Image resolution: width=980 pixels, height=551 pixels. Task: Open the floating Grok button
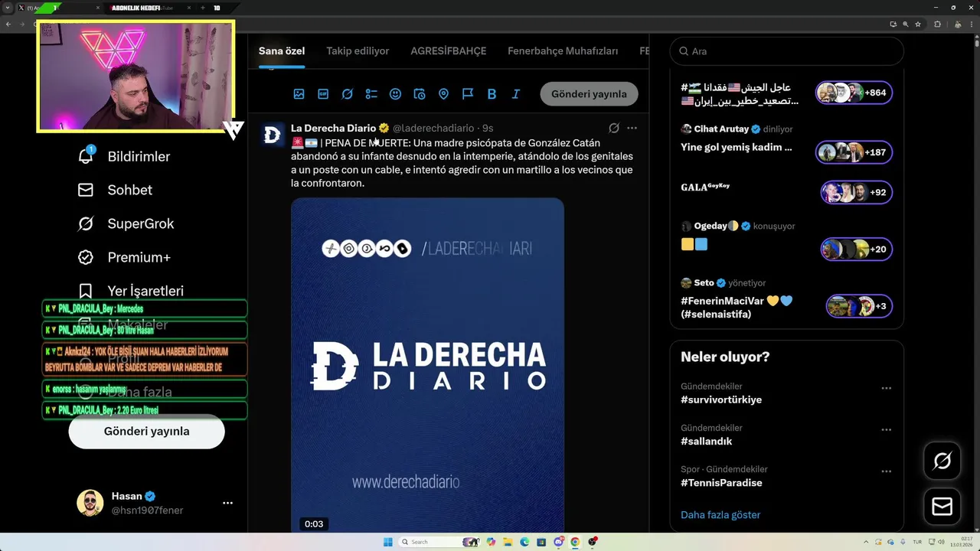[942, 461]
